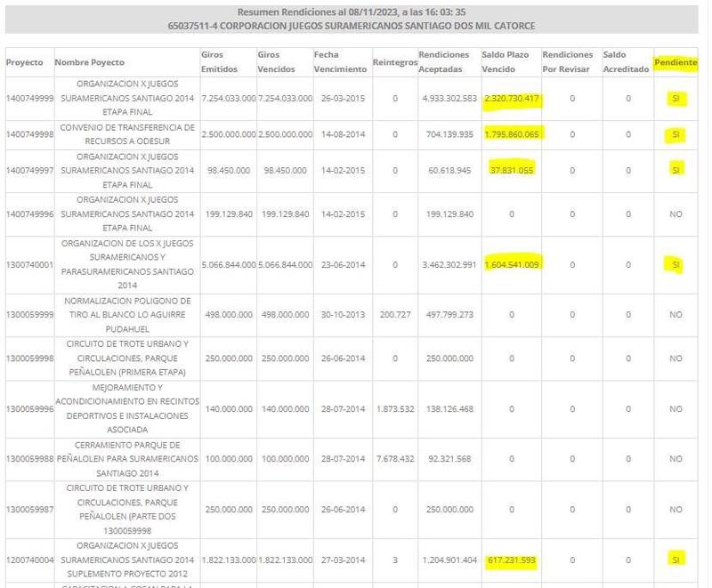Open project number 1400749999

[x=28, y=99]
